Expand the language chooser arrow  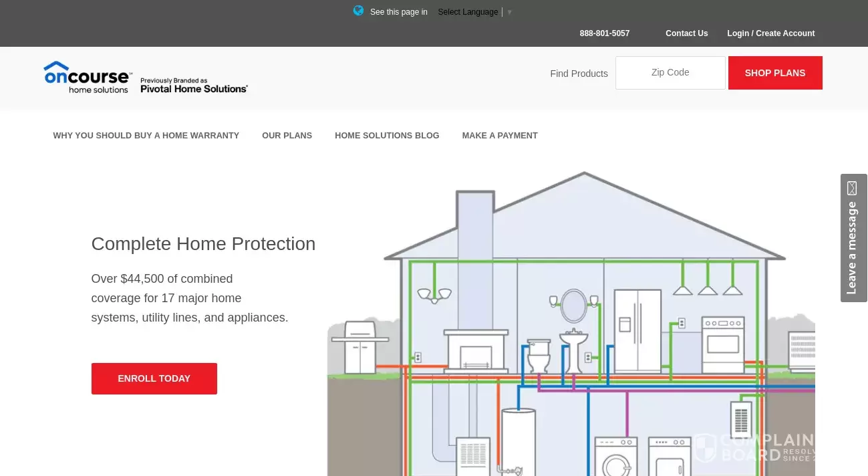tap(509, 12)
